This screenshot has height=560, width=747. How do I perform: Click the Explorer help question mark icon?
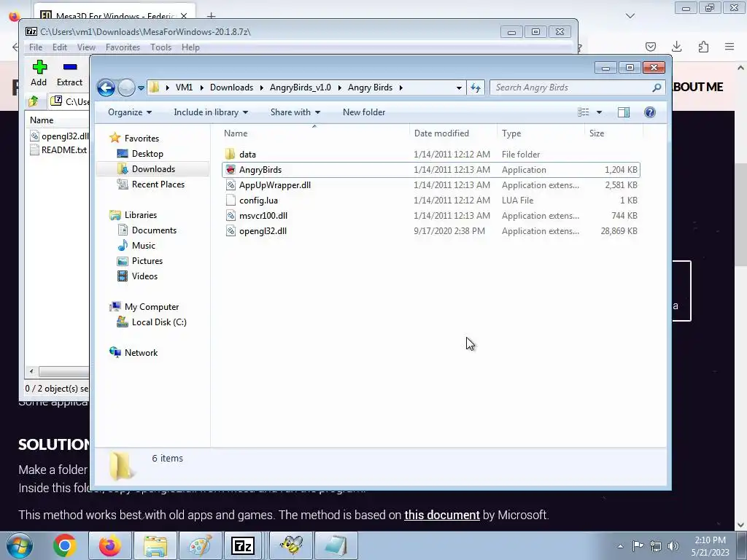tap(650, 112)
